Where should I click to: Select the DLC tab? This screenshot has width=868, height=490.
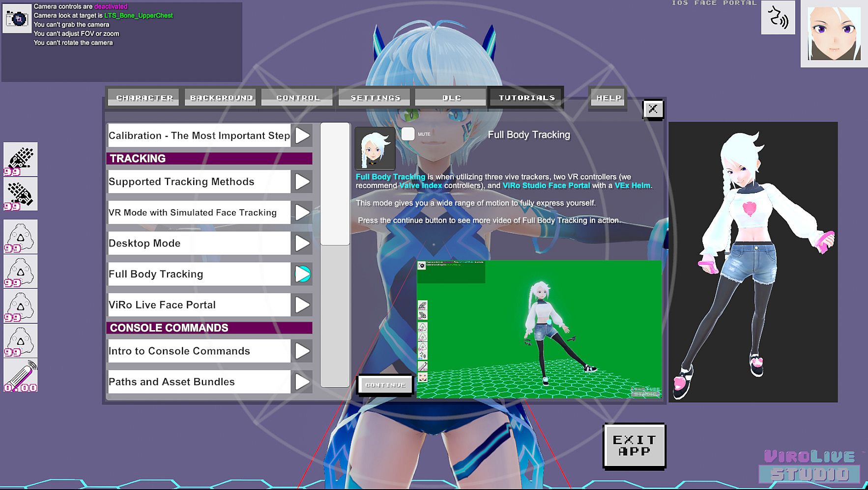[452, 97]
